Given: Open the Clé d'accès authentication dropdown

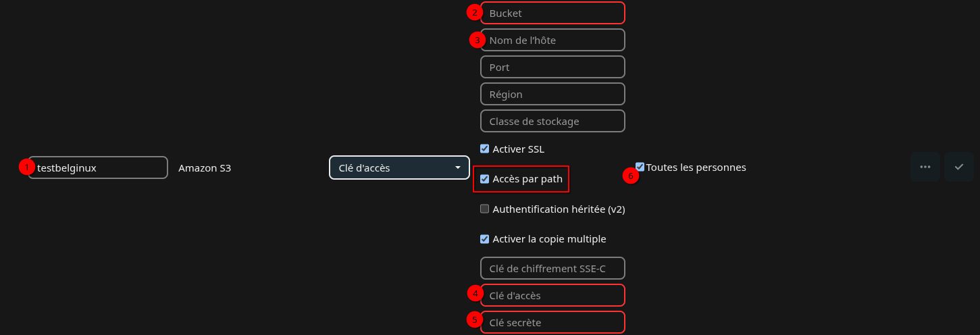Looking at the screenshot, I should 399,167.
